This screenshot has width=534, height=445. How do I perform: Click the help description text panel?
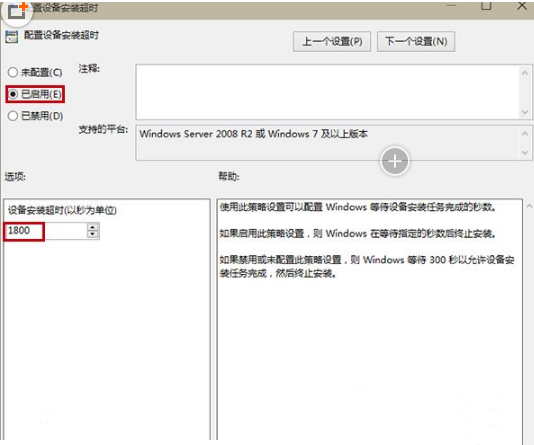370,319
